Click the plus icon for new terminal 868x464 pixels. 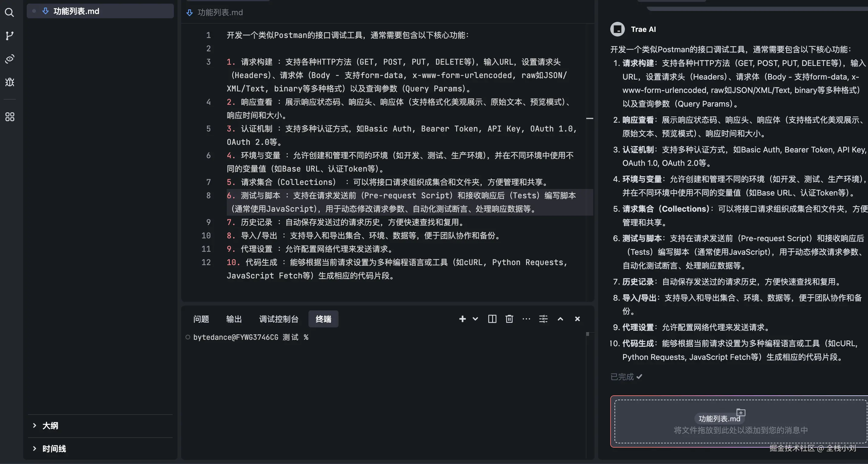[x=462, y=319]
